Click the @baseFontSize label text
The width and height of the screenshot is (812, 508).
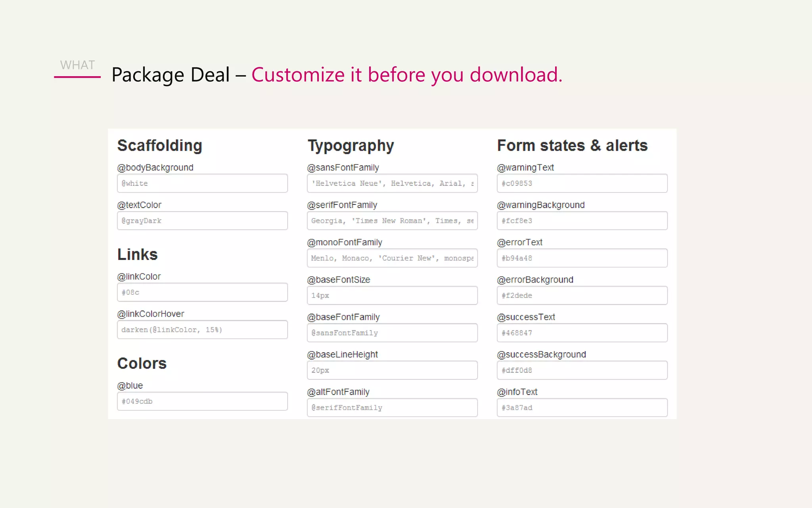click(339, 280)
